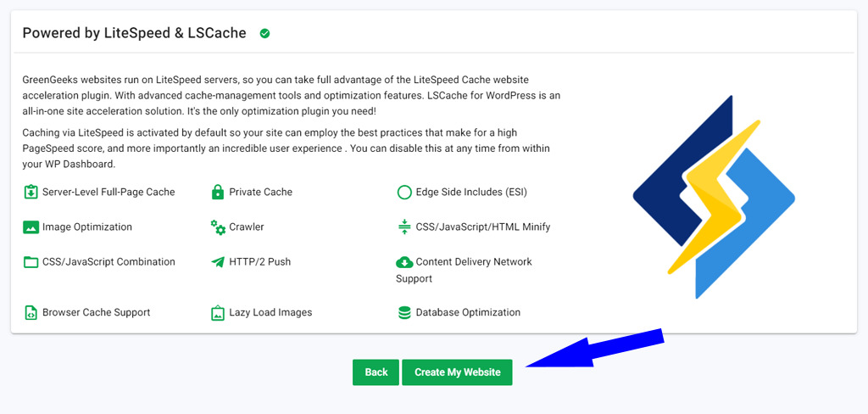Click the Edge Side Includes circle icon
Image resolution: width=868 pixels, height=414 pixels.
(404, 193)
